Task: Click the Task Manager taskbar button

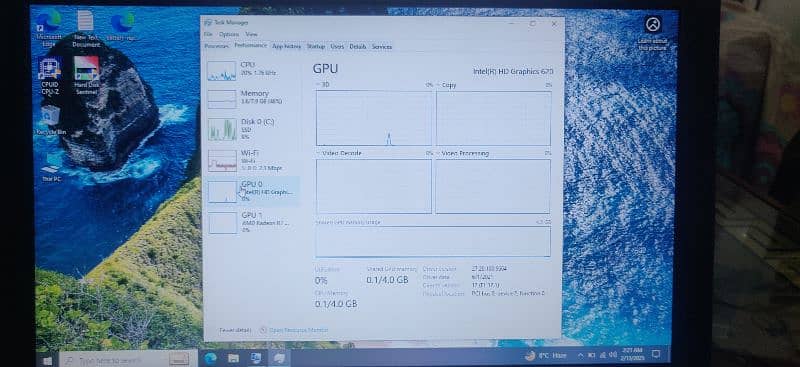Action: 279,358
